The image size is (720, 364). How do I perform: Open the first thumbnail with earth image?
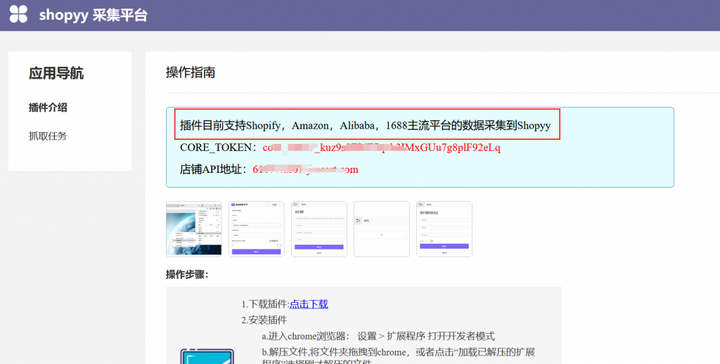[194, 229]
